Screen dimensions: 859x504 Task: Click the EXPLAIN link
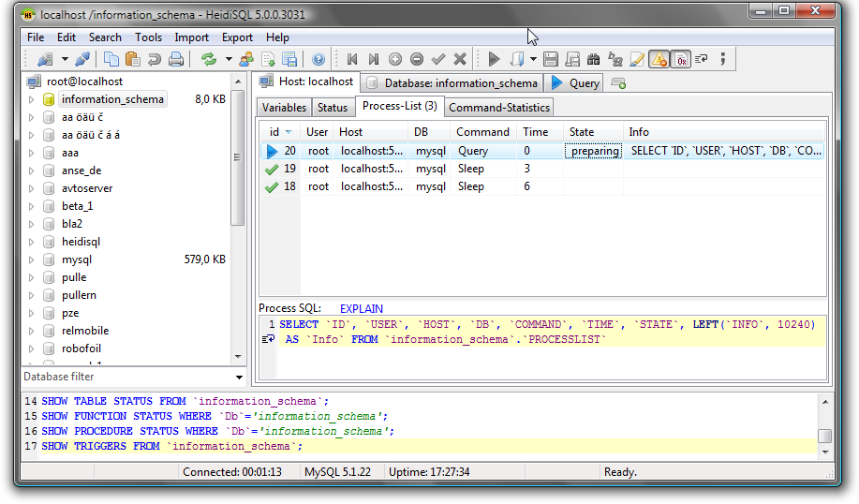point(361,308)
